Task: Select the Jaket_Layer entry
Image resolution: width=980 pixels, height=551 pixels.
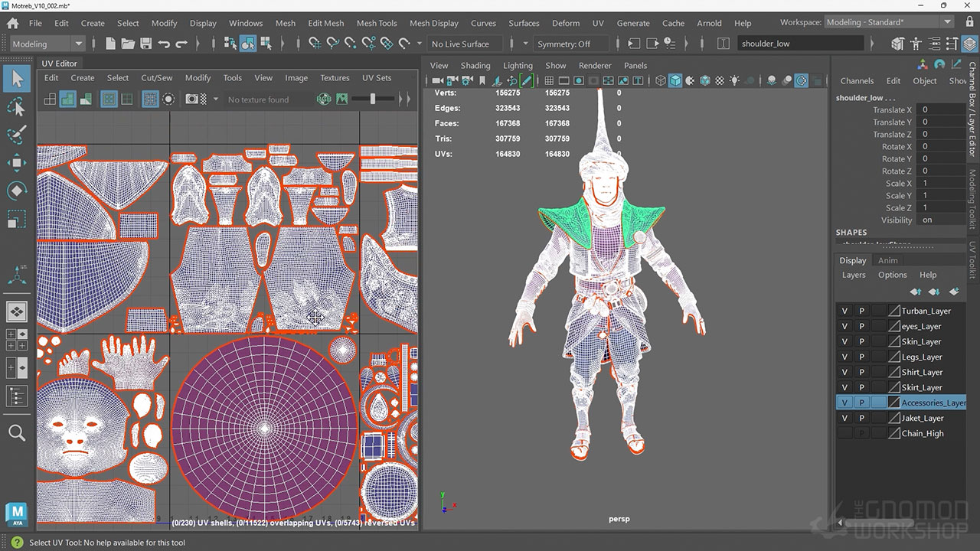Action: click(x=923, y=419)
